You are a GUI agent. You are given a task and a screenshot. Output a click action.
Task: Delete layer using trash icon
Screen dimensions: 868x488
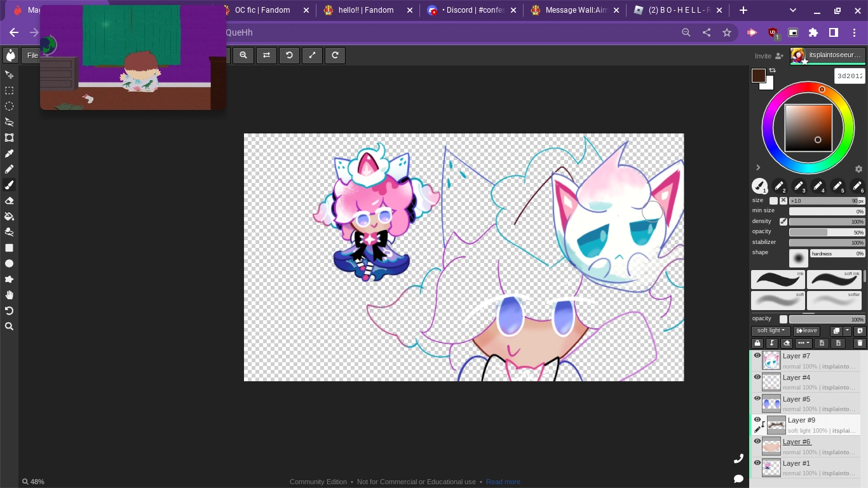pos(860,343)
